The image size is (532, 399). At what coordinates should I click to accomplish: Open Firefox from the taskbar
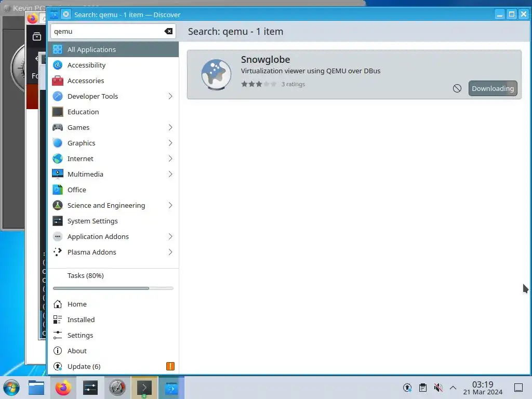pyautogui.click(x=63, y=388)
